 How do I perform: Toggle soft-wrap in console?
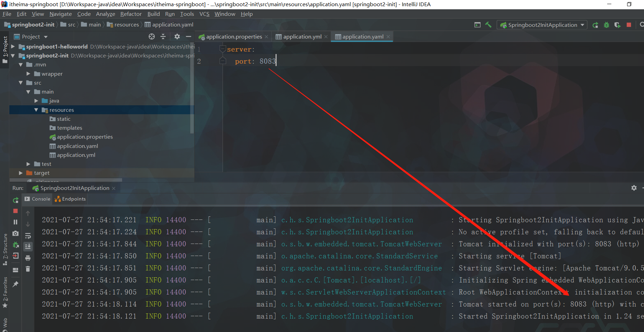[x=28, y=236]
